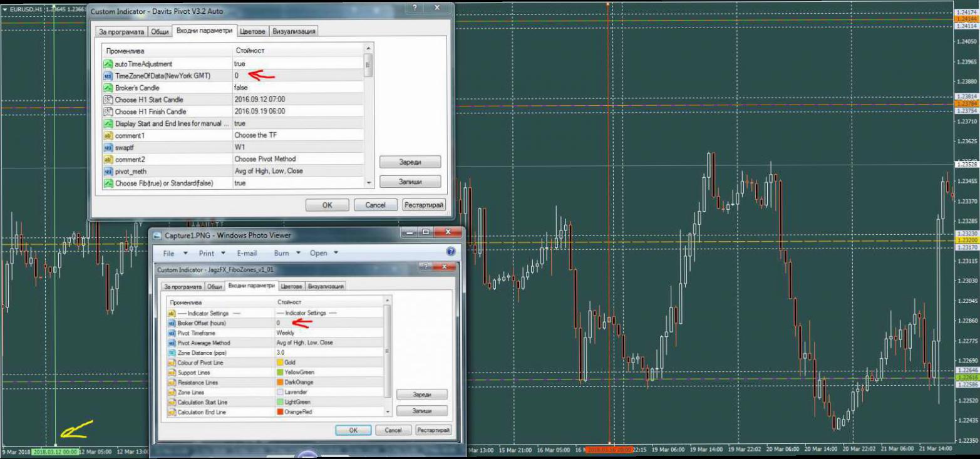Click Рестартирай button in Davits Pivot dialog
The image size is (980, 459).
(x=424, y=205)
